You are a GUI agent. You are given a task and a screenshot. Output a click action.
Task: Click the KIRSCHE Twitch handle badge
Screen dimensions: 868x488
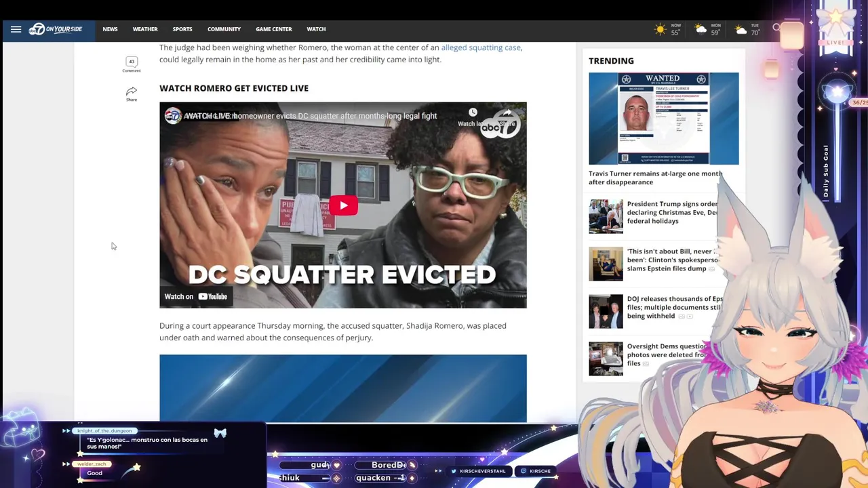(x=535, y=471)
